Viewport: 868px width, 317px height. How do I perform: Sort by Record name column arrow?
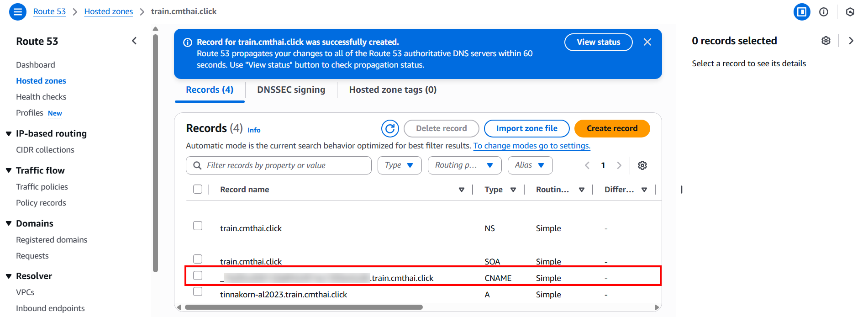[x=462, y=190]
